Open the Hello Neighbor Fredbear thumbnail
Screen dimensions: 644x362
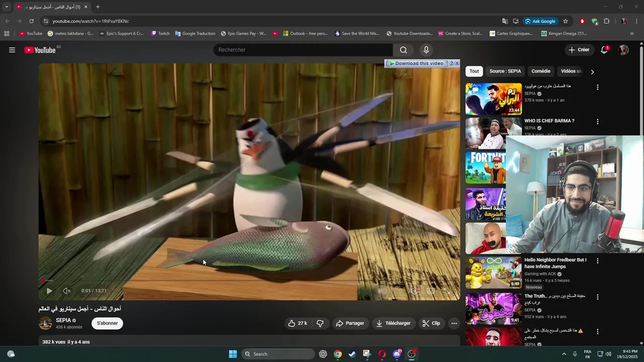click(x=494, y=273)
